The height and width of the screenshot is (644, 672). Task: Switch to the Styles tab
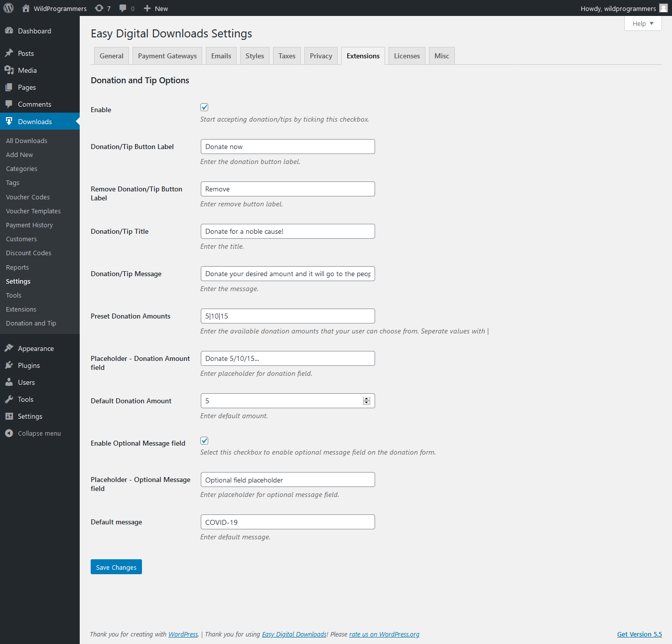[x=255, y=56]
